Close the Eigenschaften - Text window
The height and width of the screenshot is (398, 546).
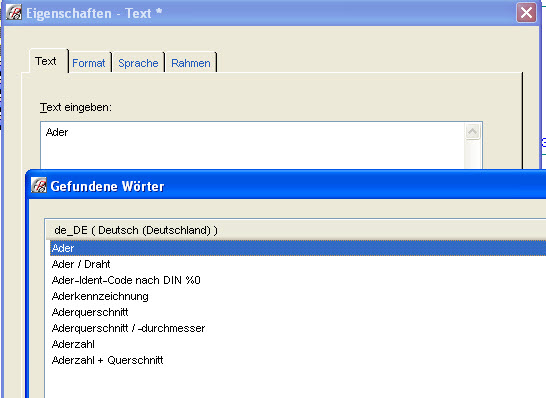click(x=526, y=13)
